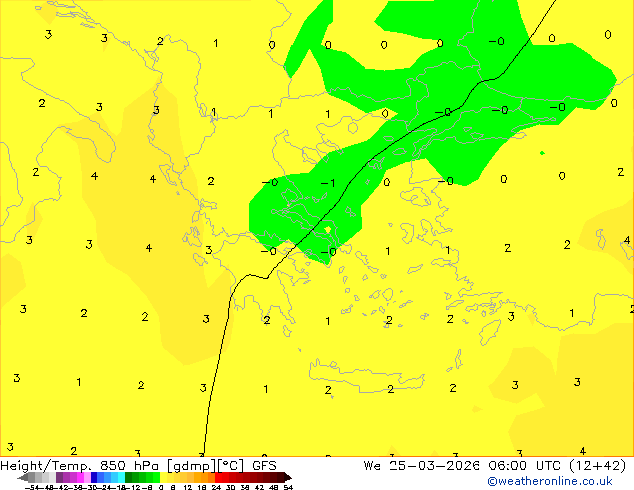Select the date 25-03-2026 text
Screen dimensions: 634x490
[x=434, y=466]
